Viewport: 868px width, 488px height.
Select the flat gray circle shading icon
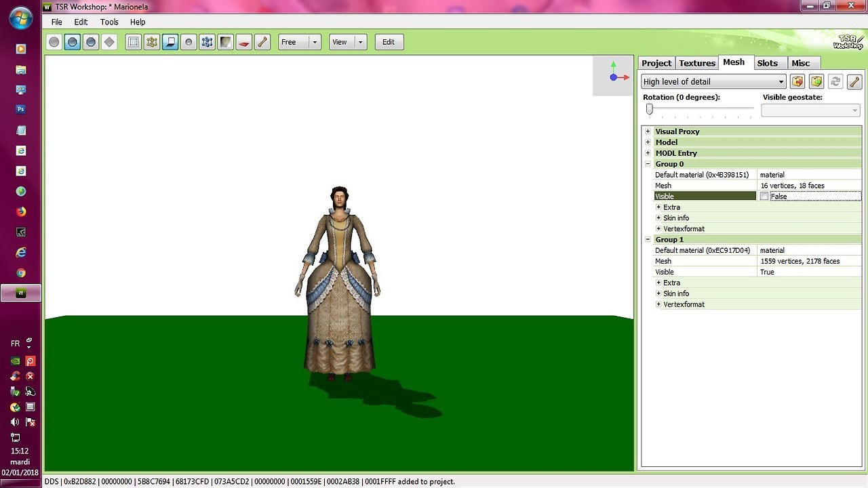tap(54, 42)
